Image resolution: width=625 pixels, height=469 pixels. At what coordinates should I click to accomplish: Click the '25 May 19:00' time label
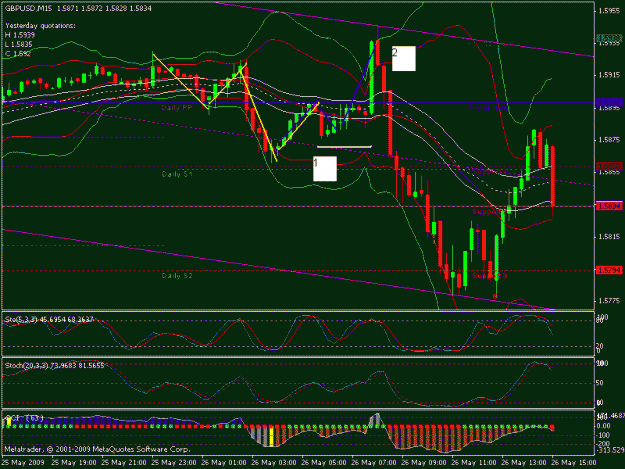click(74, 463)
